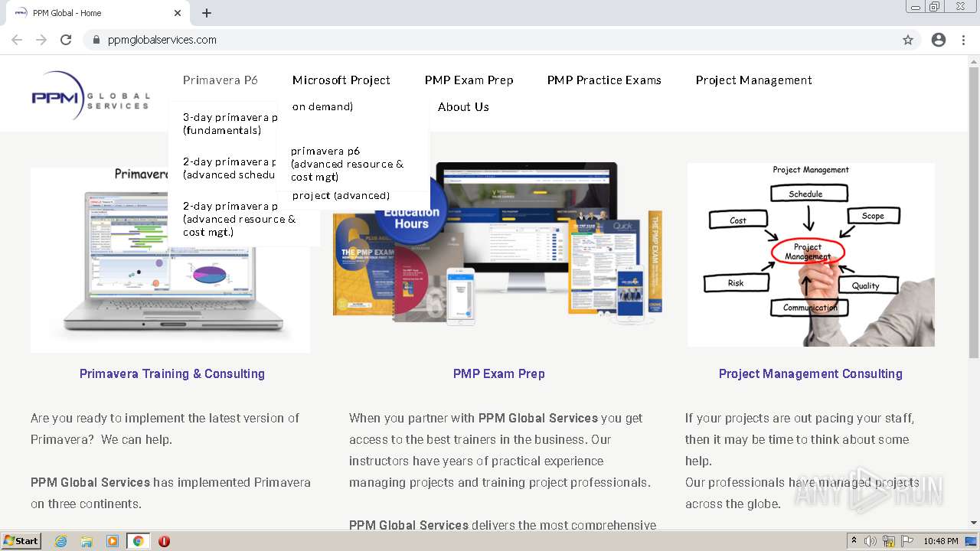
Task: Open a new browser tab
Action: pyautogui.click(x=207, y=13)
